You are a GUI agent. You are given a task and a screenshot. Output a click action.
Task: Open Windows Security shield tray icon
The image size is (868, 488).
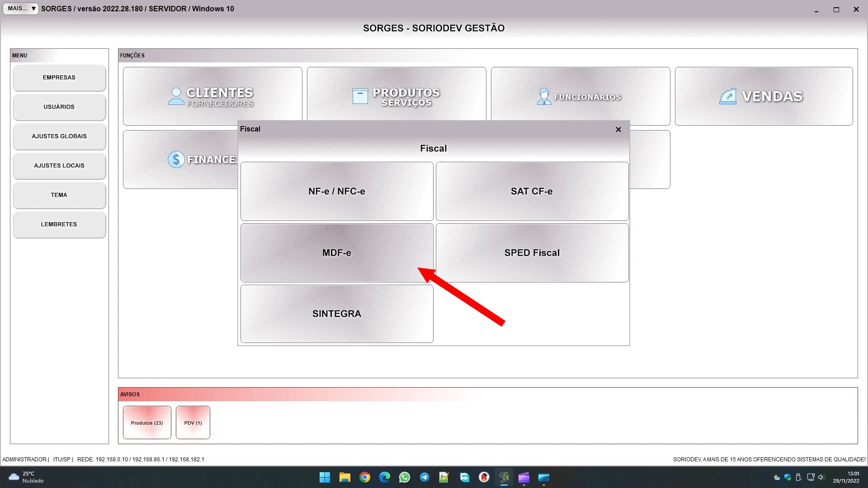pyautogui.click(x=788, y=478)
